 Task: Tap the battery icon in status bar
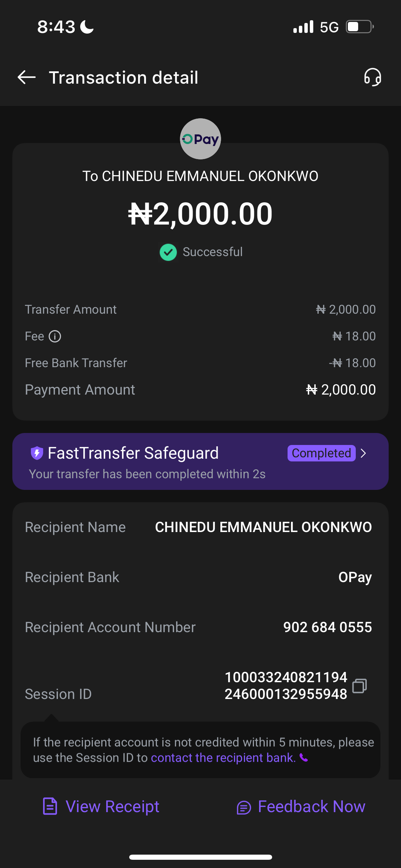pos(359,27)
